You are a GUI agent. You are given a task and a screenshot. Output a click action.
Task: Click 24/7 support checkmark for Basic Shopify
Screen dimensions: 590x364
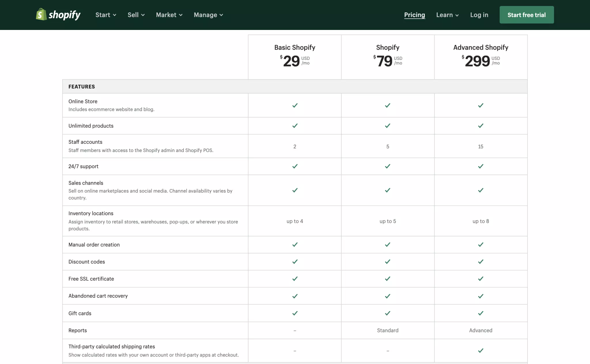click(x=295, y=166)
